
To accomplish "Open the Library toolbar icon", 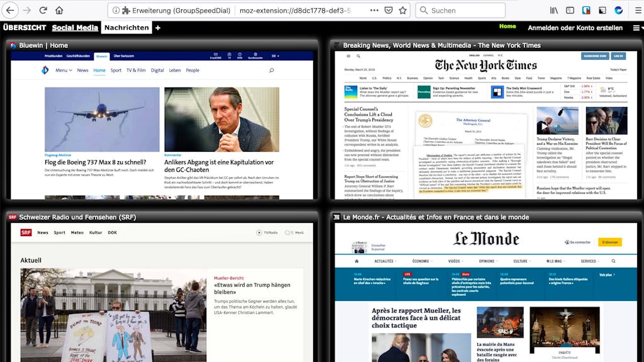I will pyautogui.click(x=554, y=10).
